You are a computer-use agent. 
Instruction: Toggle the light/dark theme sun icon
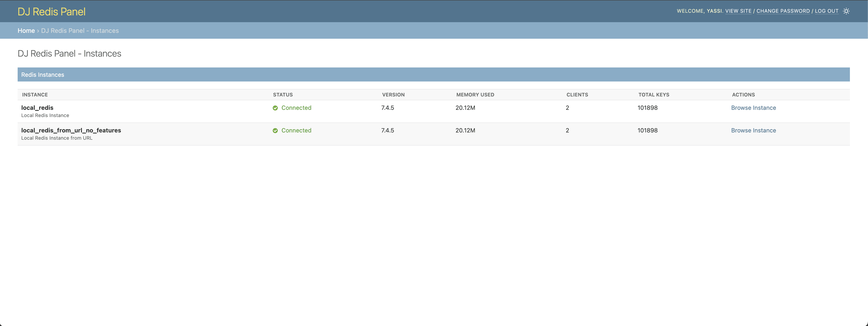[x=846, y=11]
